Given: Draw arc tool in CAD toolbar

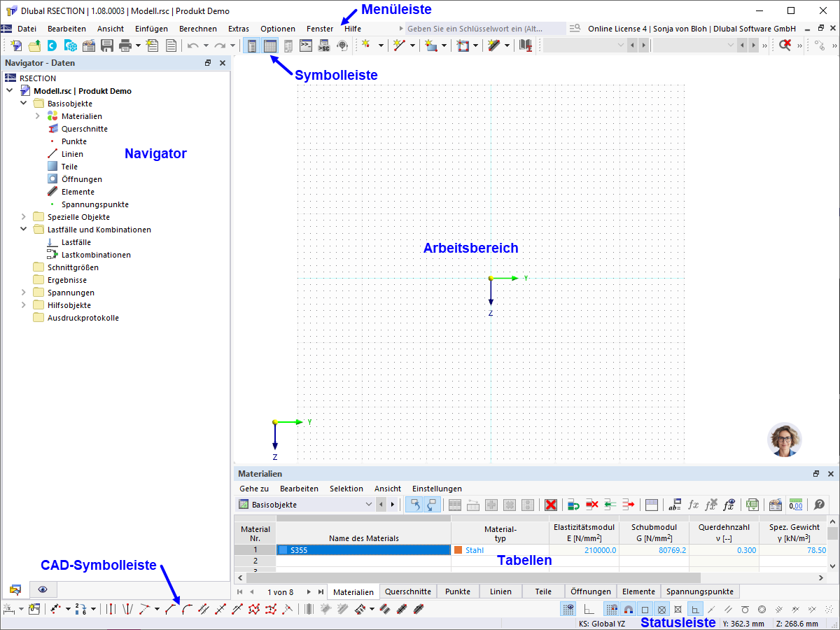Looking at the screenshot, I should [187, 609].
